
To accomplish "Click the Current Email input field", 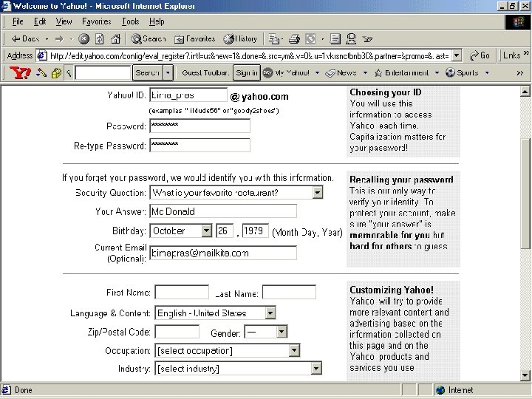I will (223, 253).
